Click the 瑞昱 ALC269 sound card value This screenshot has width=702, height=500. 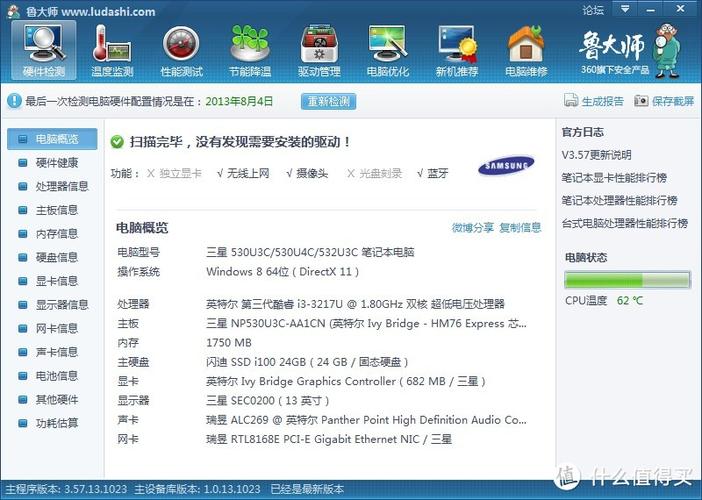366,420
